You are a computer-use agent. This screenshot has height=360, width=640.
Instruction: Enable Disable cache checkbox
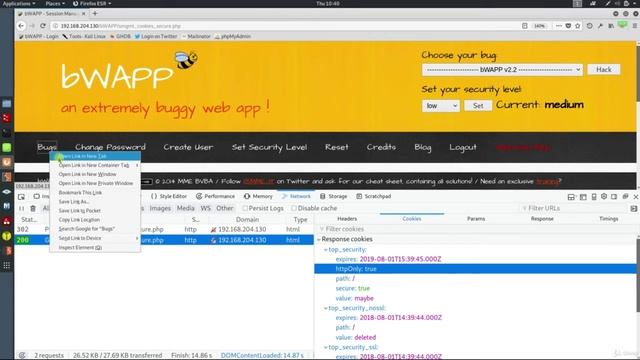click(294, 208)
